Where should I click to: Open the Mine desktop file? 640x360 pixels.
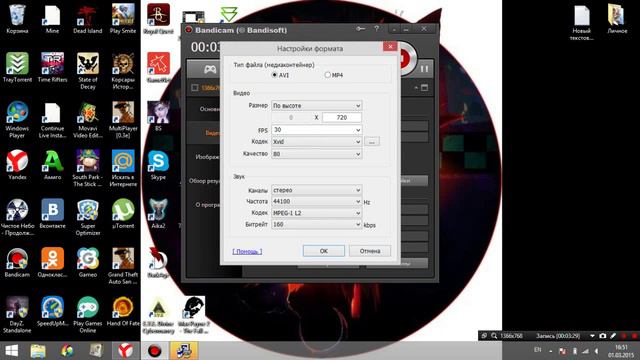tap(52, 19)
